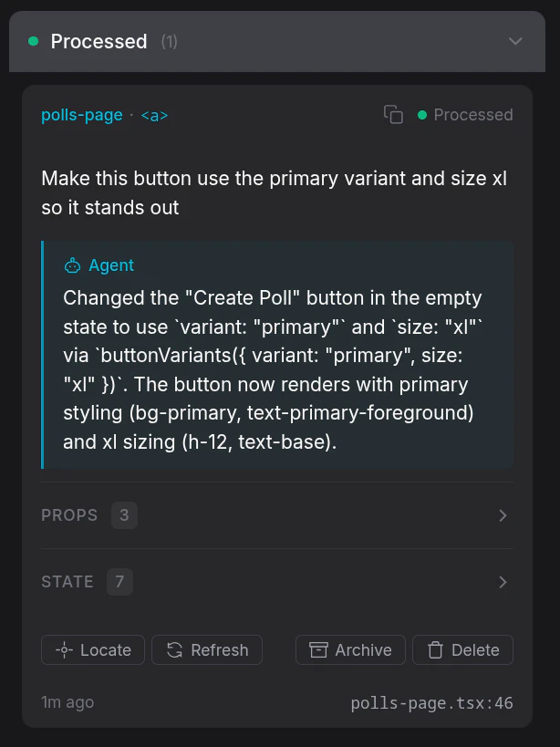Image resolution: width=560 pixels, height=747 pixels.
Task: Click the green status dot in card
Action: point(422,115)
